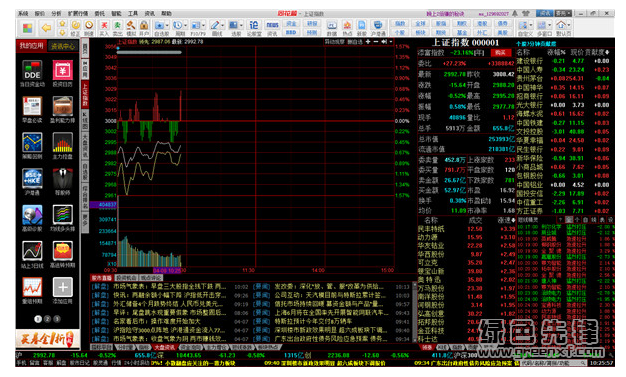Open the 扩展行情 menu
The image size is (626, 377).
77,14
